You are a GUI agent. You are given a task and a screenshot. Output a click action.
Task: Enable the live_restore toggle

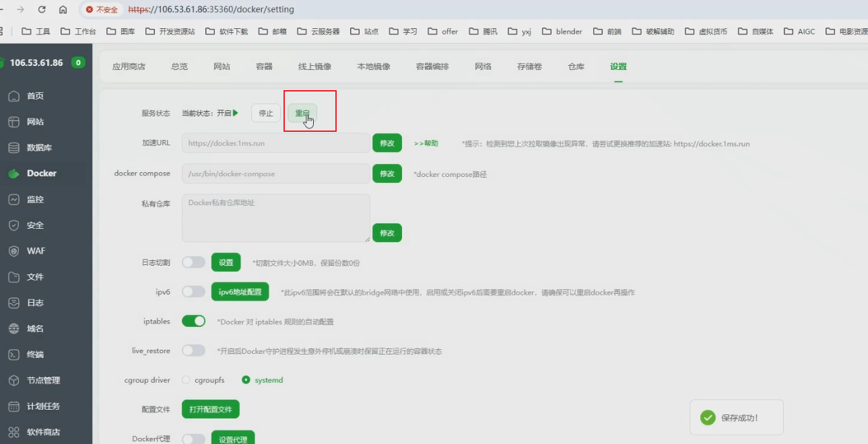pos(193,350)
